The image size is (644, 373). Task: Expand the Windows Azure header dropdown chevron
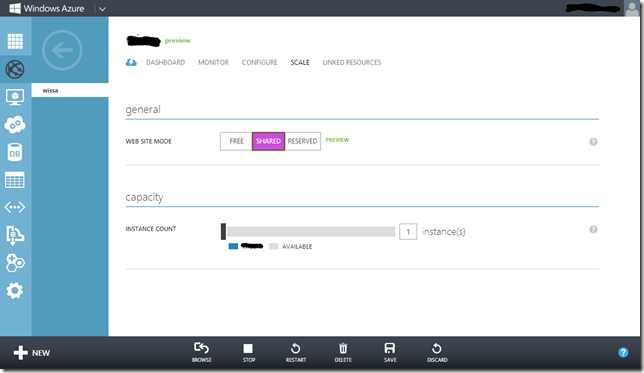click(102, 9)
